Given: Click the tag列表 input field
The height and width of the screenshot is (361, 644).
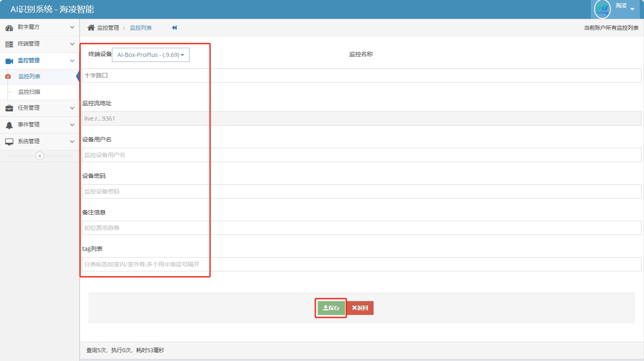Looking at the screenshot, I should tap(361, 264).
